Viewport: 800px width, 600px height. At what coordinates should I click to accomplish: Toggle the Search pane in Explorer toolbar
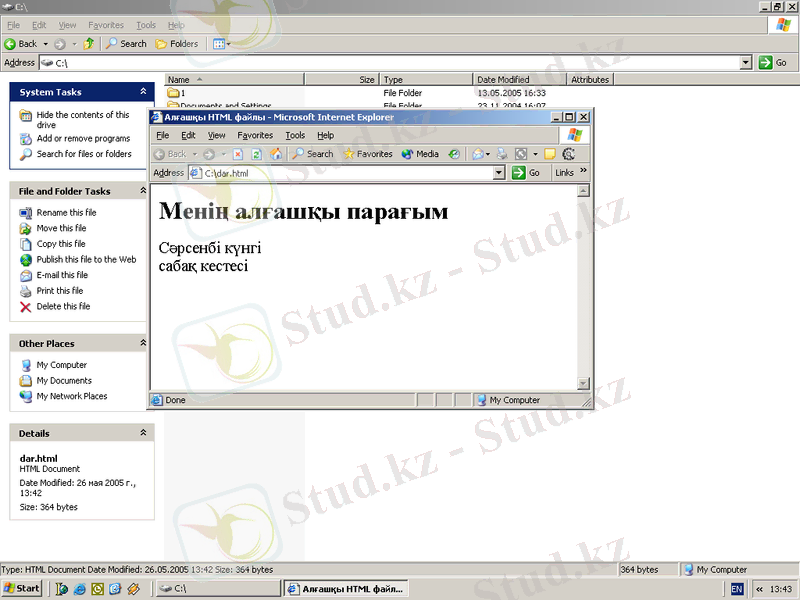point(126,44)
